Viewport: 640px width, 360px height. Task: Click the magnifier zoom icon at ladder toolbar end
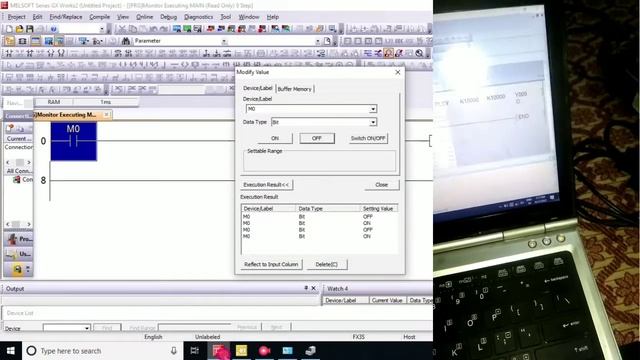tap(419, 53)
